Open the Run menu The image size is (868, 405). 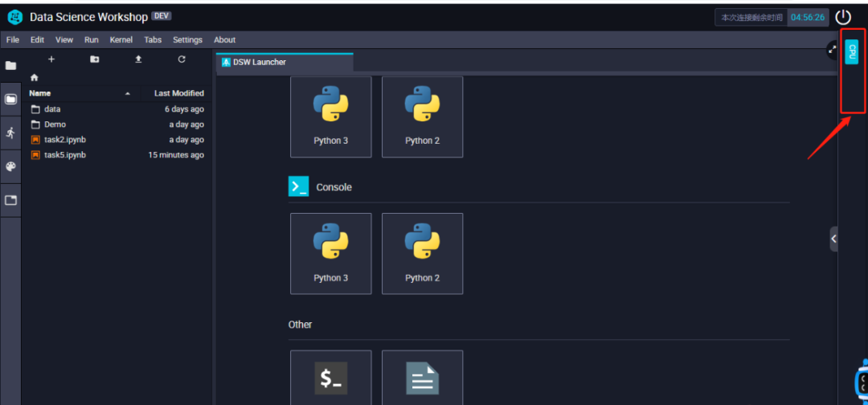[x=92, y=40]
